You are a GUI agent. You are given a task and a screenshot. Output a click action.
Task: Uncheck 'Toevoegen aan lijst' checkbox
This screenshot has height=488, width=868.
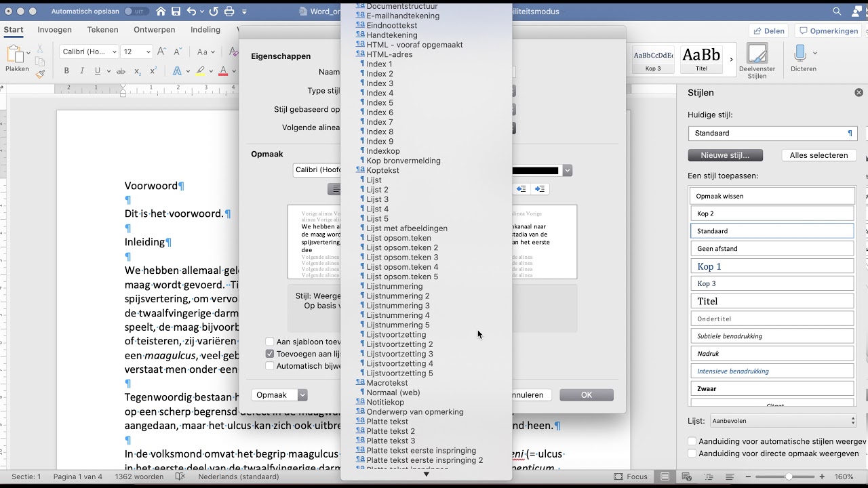[x=270, y=354]
